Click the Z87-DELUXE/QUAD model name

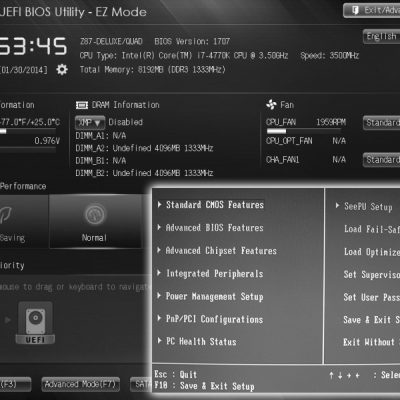111,41
